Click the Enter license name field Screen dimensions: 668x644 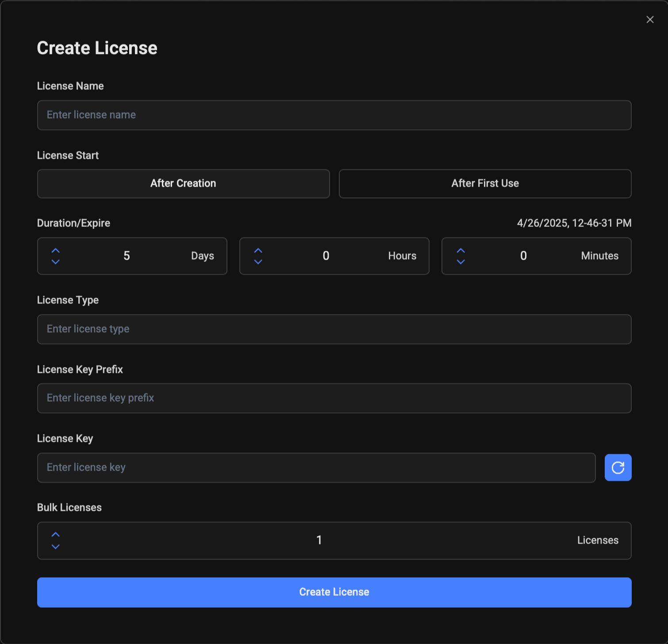(334, 115)
